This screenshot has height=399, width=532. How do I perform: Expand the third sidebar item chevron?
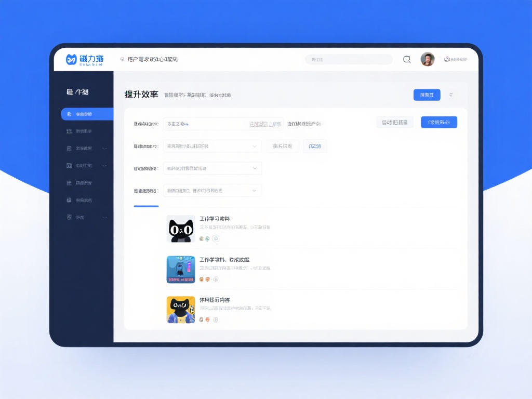pyautogui.click(x=104, y=149)
